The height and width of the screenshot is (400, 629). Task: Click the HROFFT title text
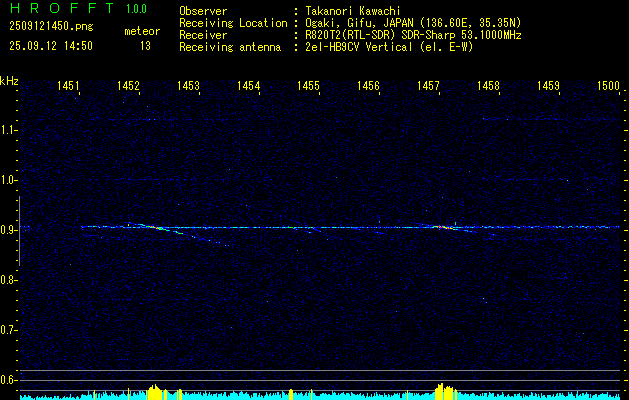tap(61, 8)
